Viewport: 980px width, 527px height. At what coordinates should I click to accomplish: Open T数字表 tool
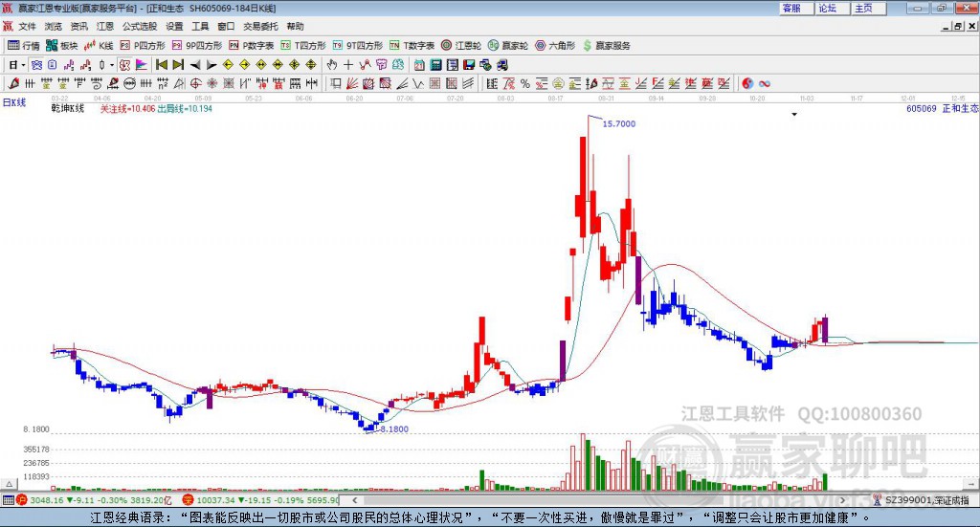point(412,46)
